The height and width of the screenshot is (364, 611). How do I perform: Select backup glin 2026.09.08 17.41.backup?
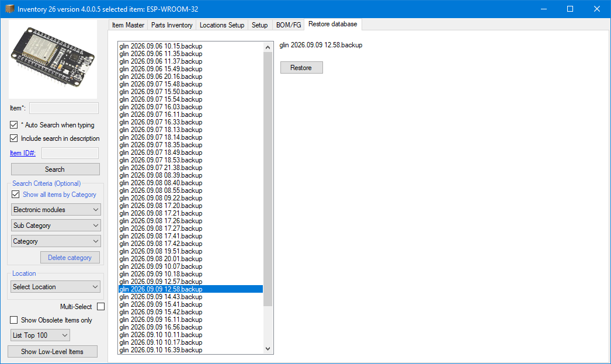coord(190,236)
